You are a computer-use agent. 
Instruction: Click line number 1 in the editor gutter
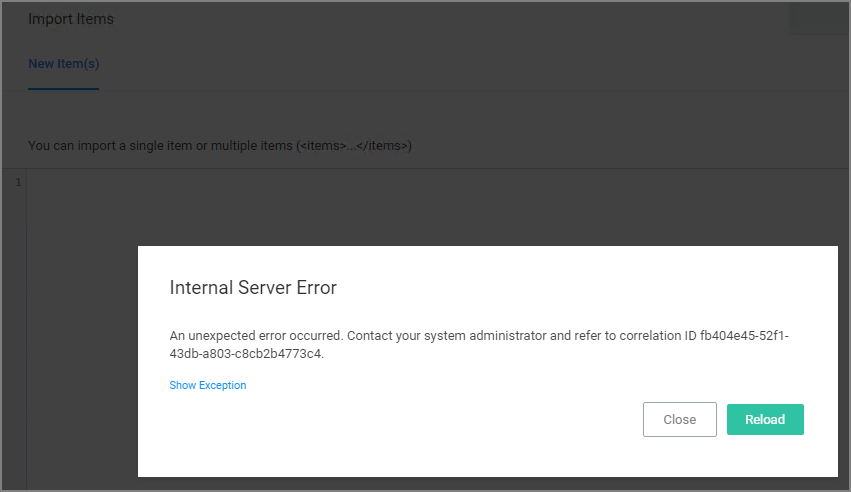pos(18,182)
